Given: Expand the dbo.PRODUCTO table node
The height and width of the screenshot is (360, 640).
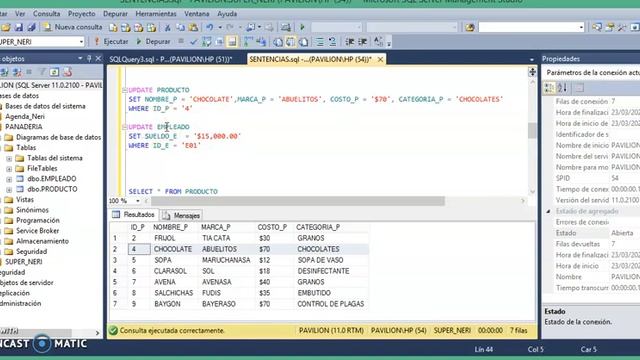Looking at the screenshot, I should [9, 189].
